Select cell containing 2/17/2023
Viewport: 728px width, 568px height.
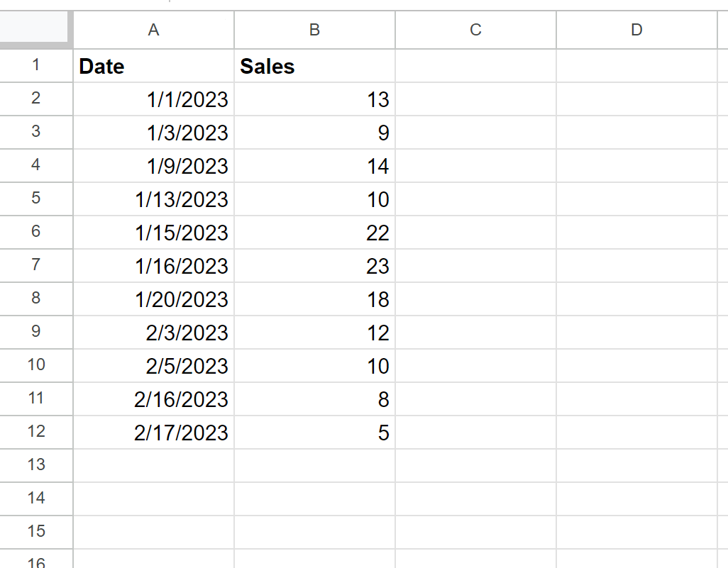154,433
